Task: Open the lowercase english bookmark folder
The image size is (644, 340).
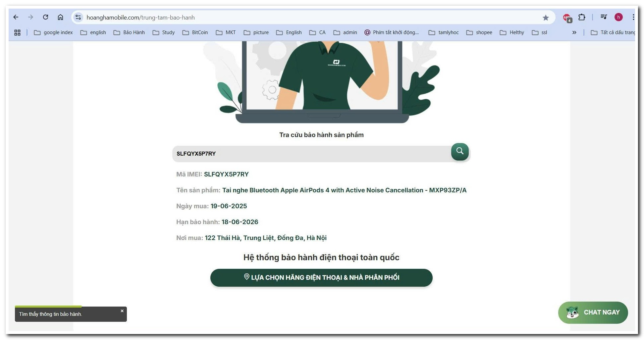Action: pyautogui.click(x=93, y=32)
